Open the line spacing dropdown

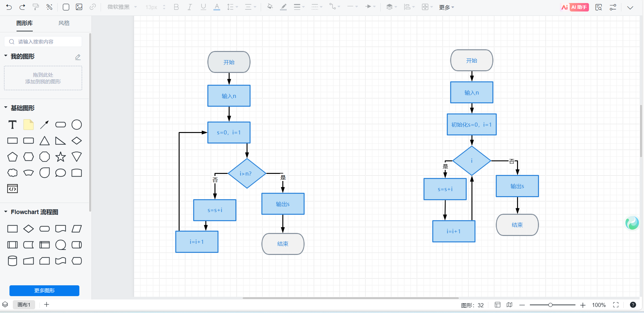(232, 7)
